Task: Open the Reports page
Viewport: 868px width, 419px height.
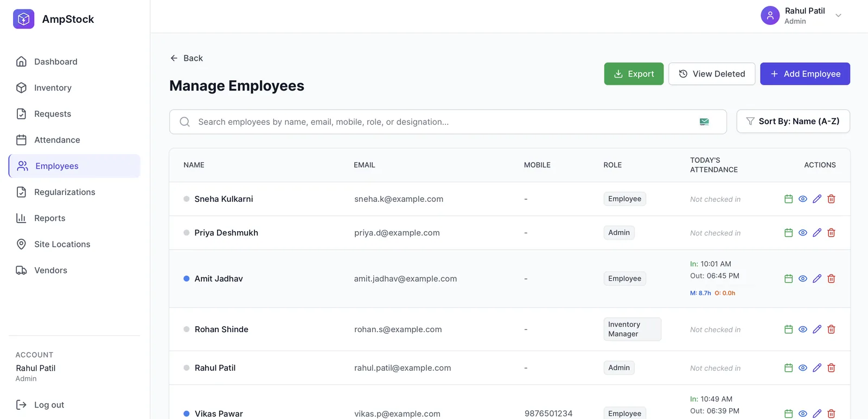Action: (x=74, y=218)
